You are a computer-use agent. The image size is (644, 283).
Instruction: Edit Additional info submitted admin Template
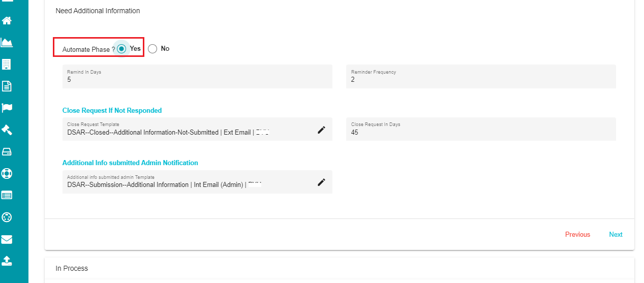[x=321, y=182]
